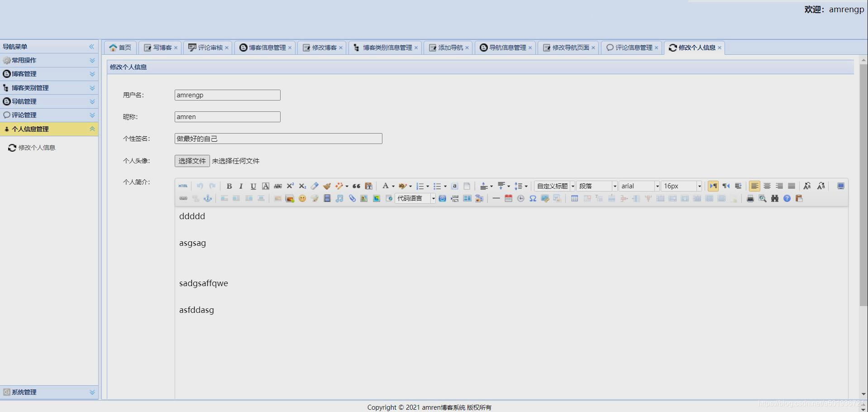The width and height of the screenshot is (868, 412).
Task: Expand 导航管理 section in sidebar
Action: click(x=49, y=101)
